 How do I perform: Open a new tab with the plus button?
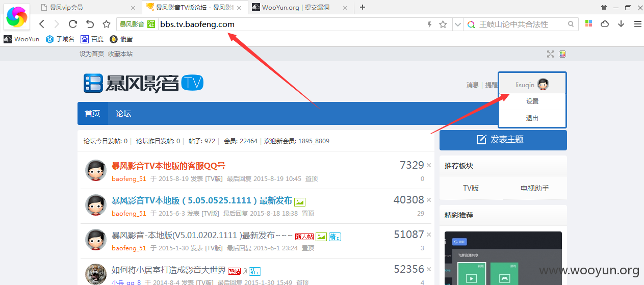coord(363,7)
